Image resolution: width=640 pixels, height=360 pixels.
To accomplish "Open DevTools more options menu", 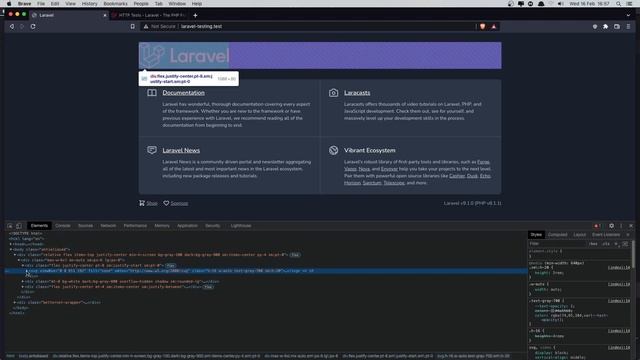I will point(621,226).
